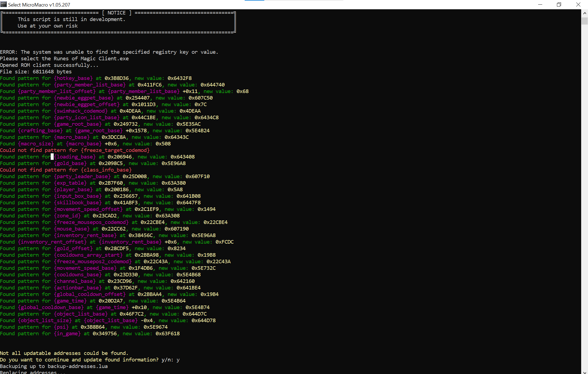Click the {class_info_base} not found line

click(x=66, y=170)
